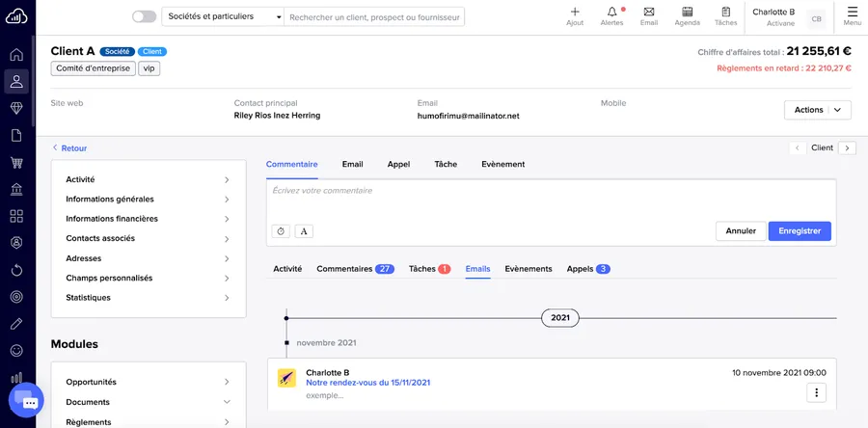Expand the Statistiques section

[x=149, y=298]
